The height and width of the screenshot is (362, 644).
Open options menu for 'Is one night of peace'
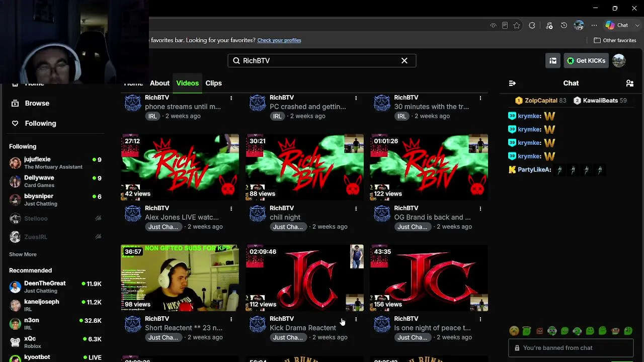[x=480, y=319]
